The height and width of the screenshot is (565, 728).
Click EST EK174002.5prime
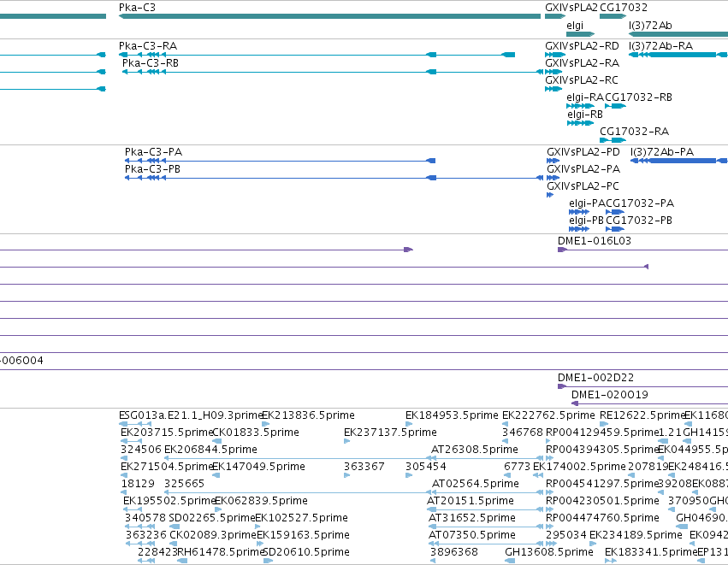tap(538, 475)
